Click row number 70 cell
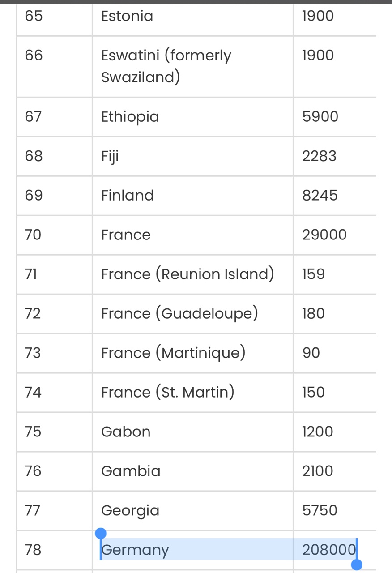Viewport: 392px width, 573px height. tap(33, 235)
